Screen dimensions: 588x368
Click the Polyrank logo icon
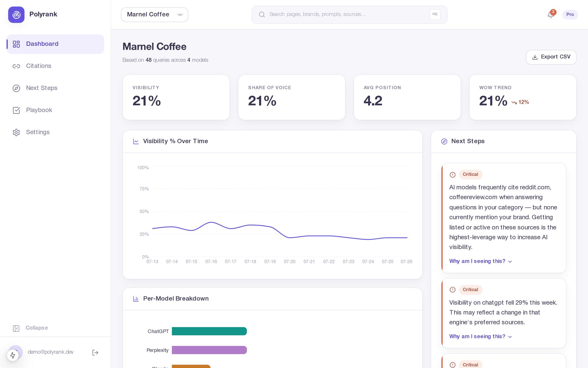16,14
